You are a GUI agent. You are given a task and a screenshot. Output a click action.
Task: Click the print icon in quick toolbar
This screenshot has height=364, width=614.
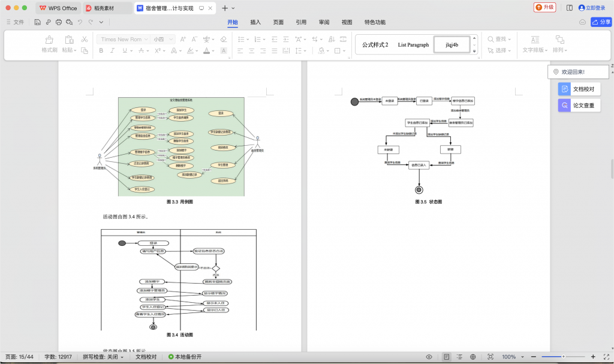(59, 22)
